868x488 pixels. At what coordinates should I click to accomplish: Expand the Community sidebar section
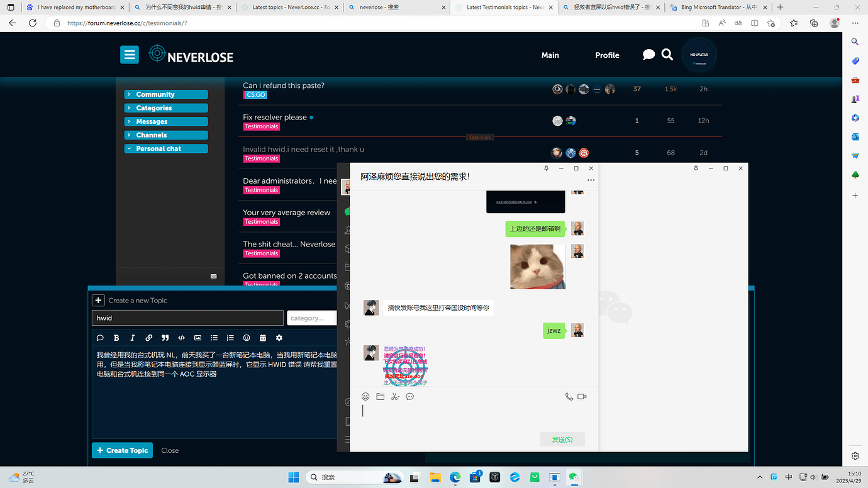point(165,94)
